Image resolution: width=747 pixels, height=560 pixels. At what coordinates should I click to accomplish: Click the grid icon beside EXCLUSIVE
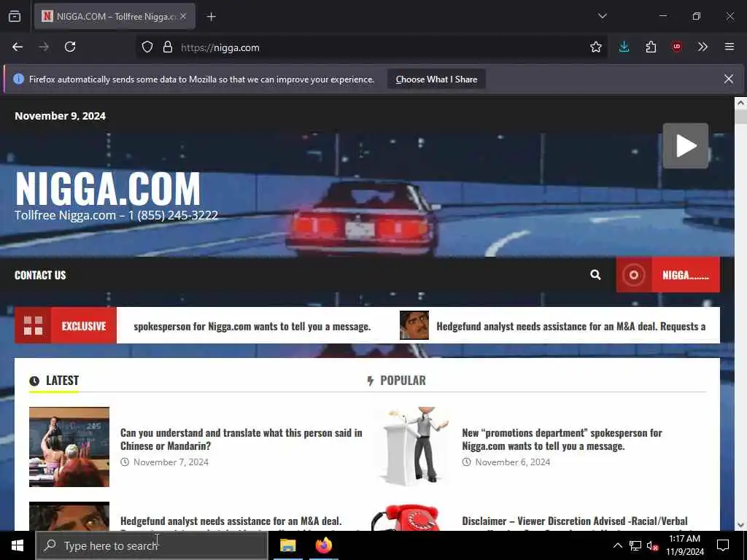(33, 326)
